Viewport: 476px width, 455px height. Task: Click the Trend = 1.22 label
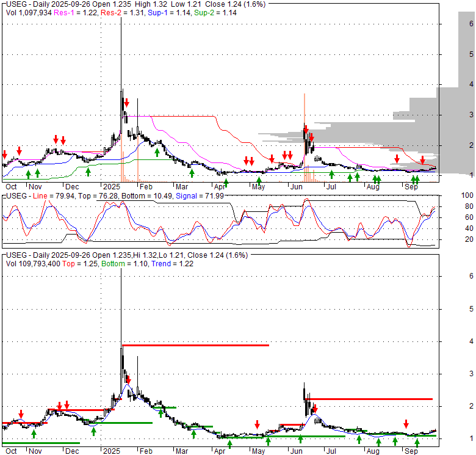(x=172, y=264)
